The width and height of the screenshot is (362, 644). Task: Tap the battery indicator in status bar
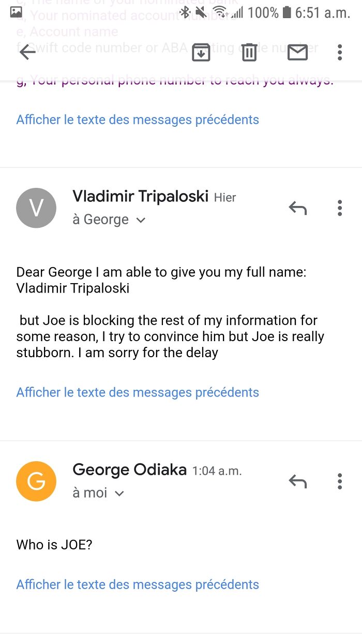[x=287, y=12]
